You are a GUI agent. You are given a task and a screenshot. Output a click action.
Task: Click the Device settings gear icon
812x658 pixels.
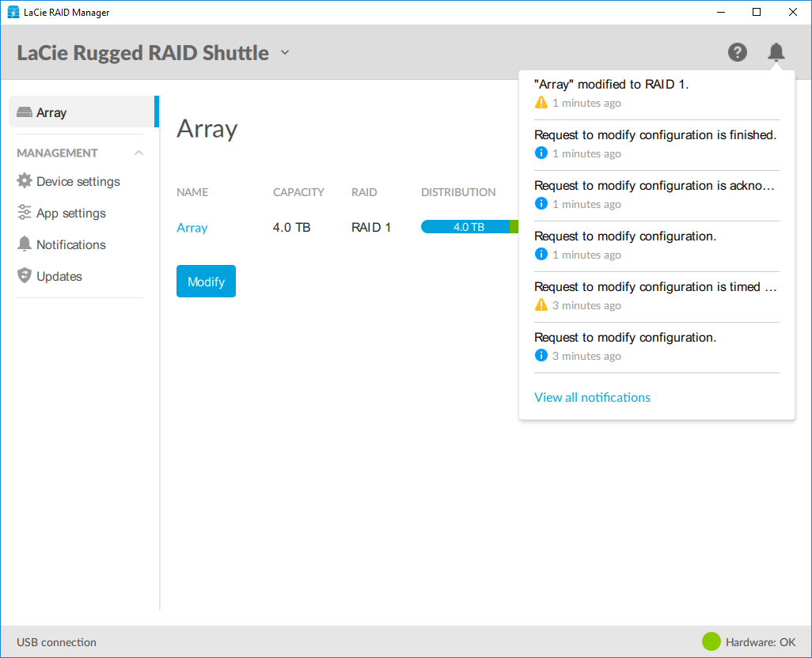click(x=25, y=181)
